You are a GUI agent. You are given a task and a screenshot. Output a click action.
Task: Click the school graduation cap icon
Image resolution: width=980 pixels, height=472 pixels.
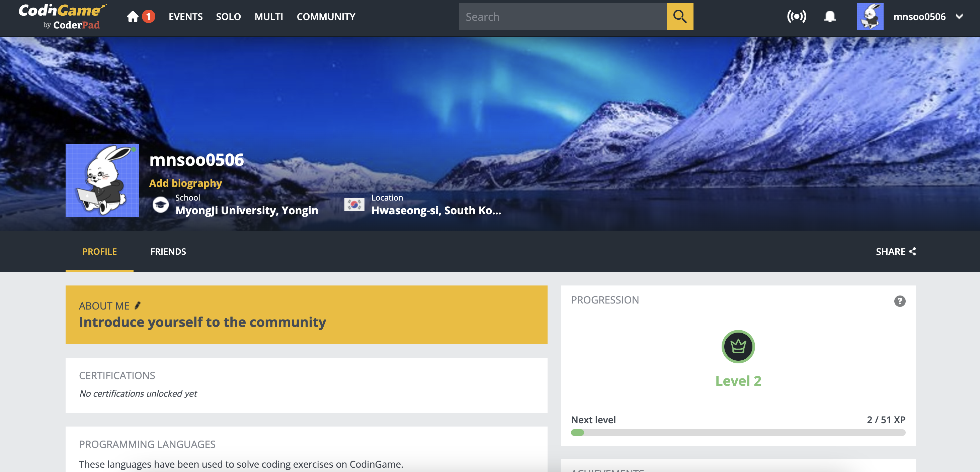(161, 205)
